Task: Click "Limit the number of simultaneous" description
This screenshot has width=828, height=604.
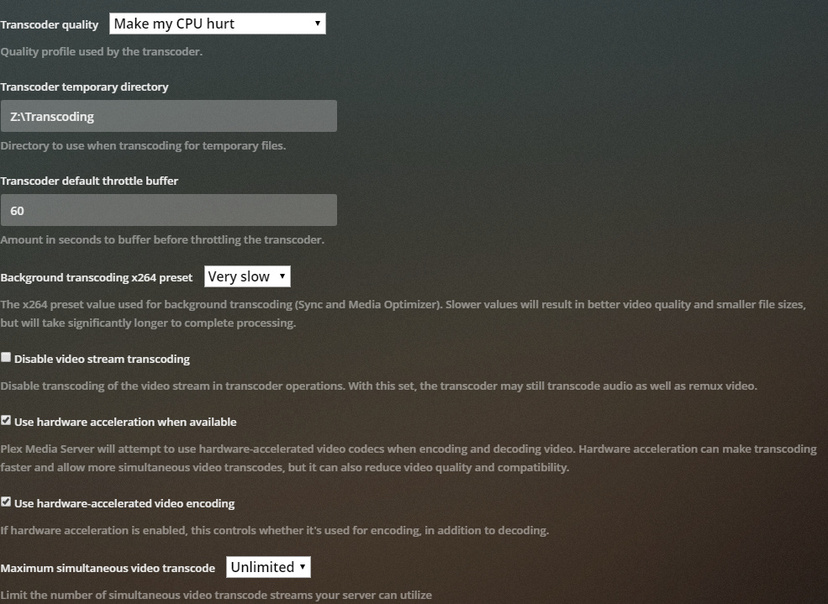Action: [216, 595]
